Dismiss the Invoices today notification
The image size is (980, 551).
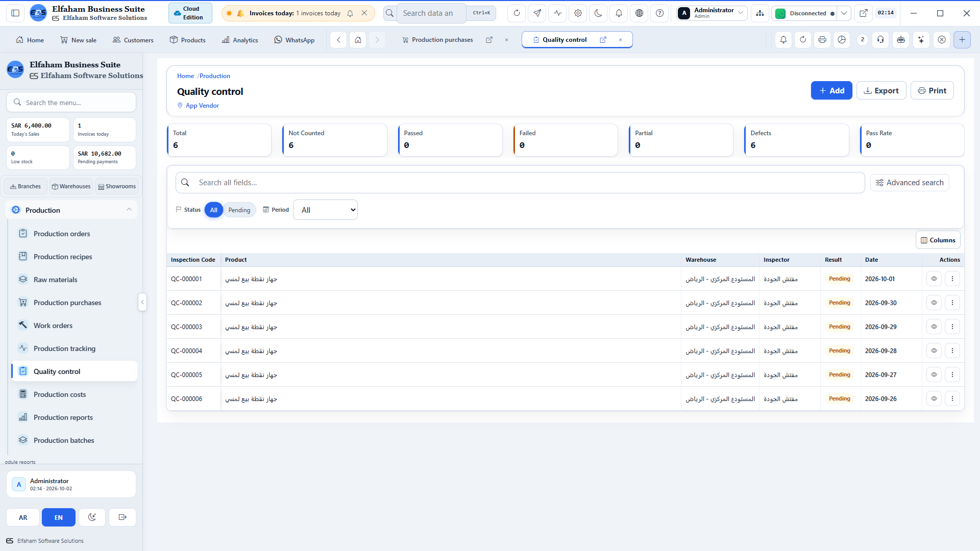pyautogui.click(x=364, y=13)
